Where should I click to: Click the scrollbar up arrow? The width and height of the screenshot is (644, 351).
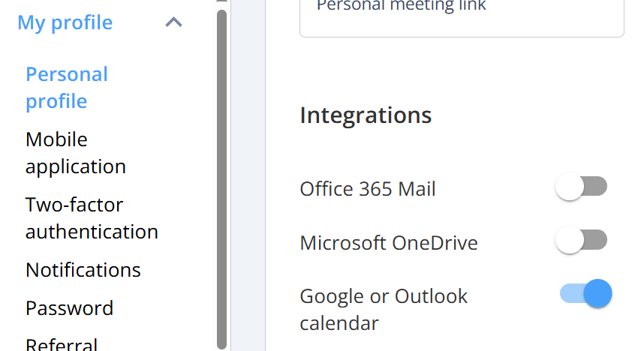221,1
